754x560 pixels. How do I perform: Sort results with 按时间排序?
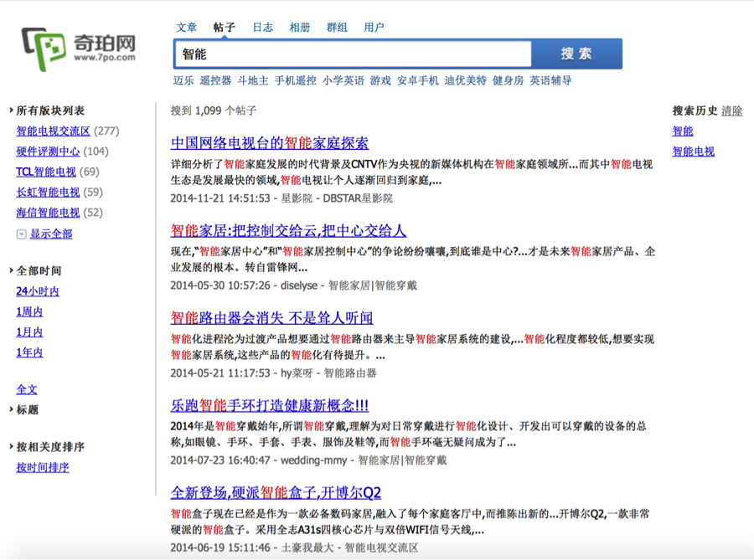point(43,468)
